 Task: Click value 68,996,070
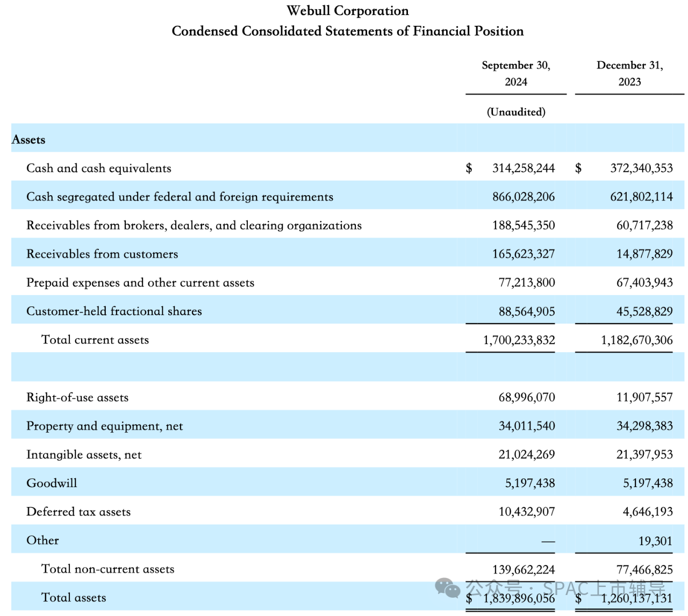[x=527, y=397]
